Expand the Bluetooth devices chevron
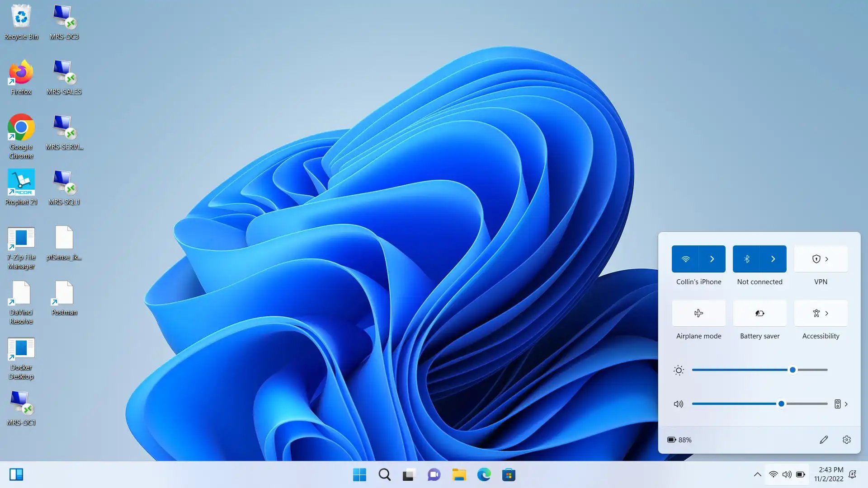This screenshot has width=868, height=488. [x=773, y=259]
